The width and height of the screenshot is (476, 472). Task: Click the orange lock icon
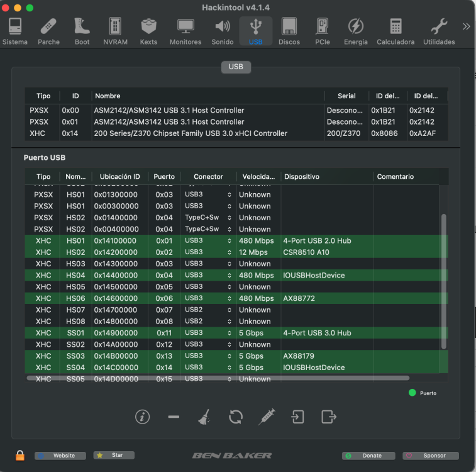click(19, 455)
